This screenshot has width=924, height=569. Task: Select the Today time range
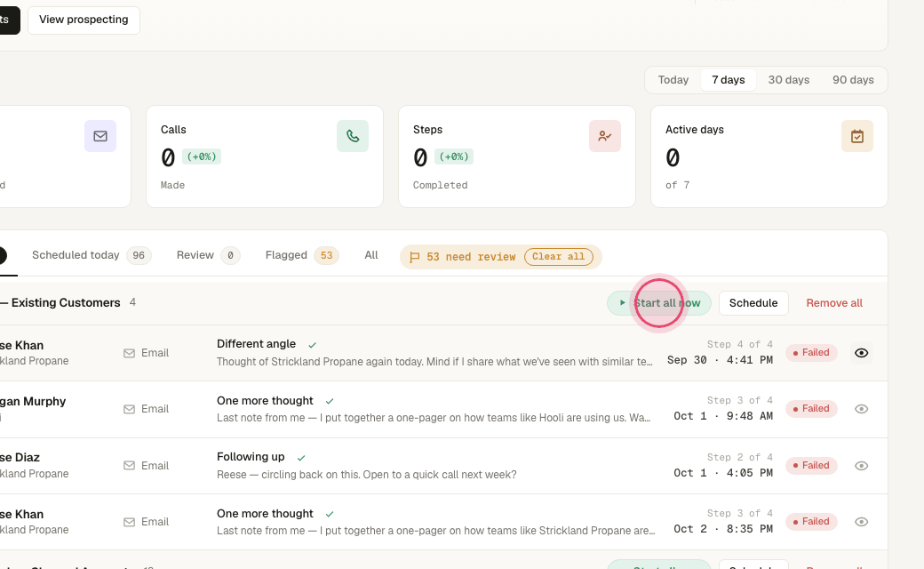pyautogui.click(x=673, y=80)
